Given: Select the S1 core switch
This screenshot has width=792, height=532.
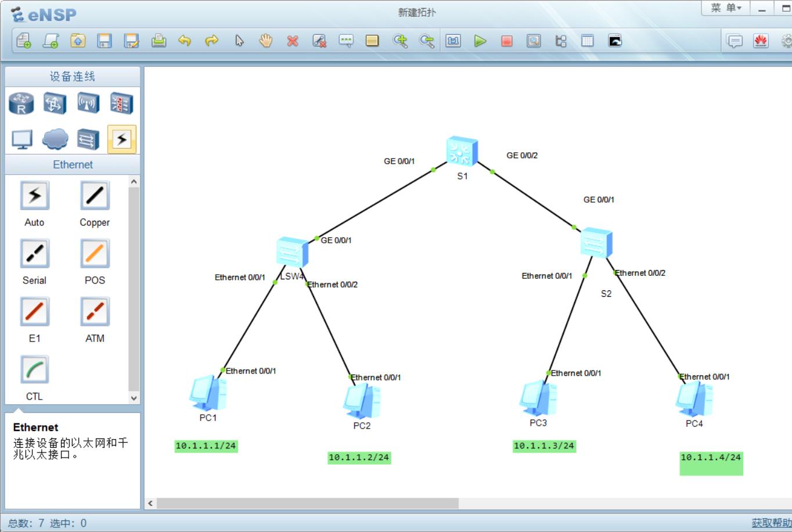Looking at the screenshot, I should (462, 152).
